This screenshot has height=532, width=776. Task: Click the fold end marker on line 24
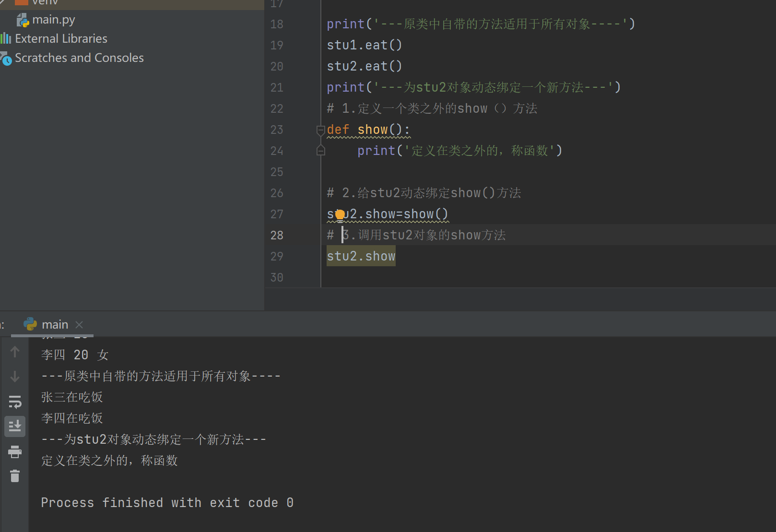[x=321, y=151]
